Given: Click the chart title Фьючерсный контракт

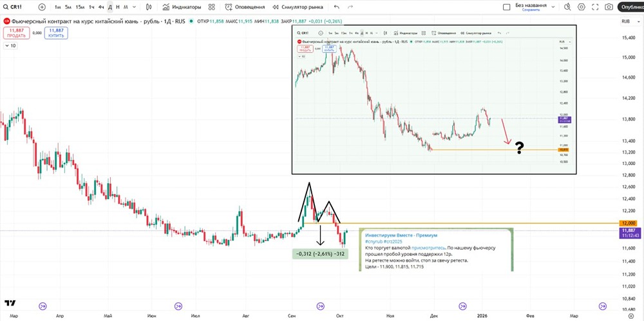Looking at the screenshot, I should (99, 21).
